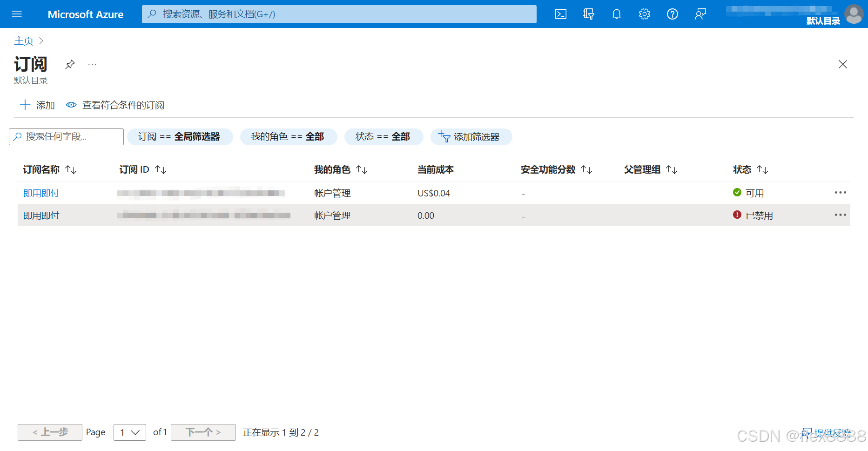Sort by 安全功能分数 column
This screenshot has width=868, height=451.
(x=557, y=169)
